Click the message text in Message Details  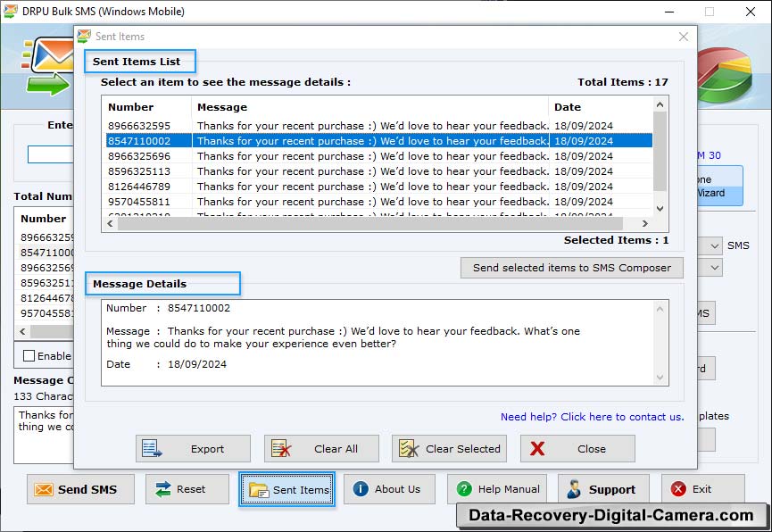344,337
